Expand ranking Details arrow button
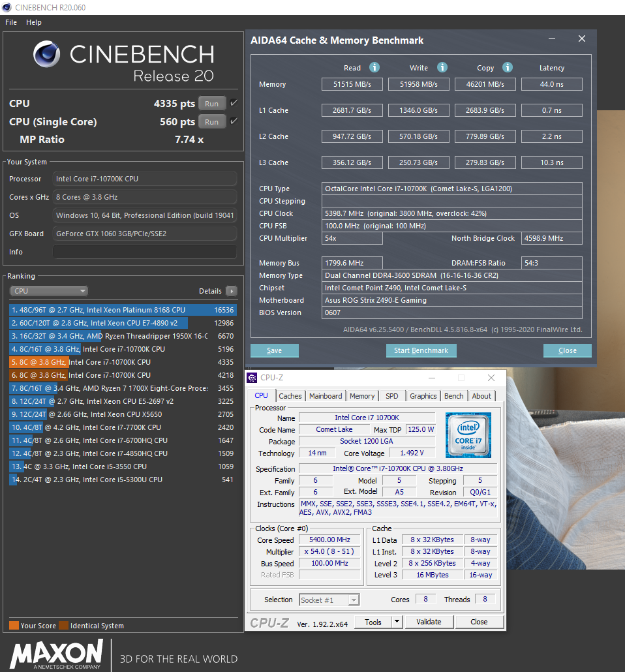The height and width of the screenshot is (672, 625). [x=232, y=291]
